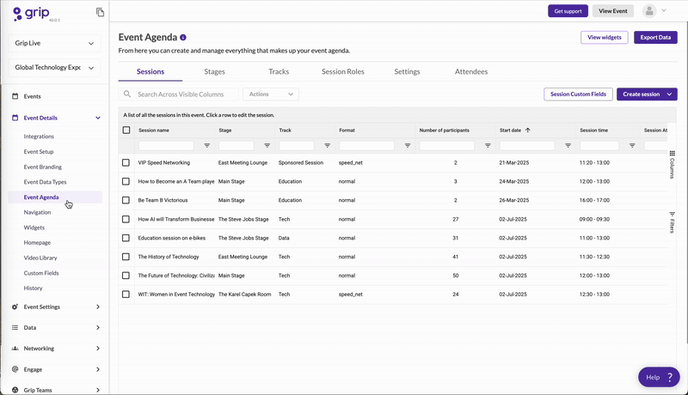688x395 pixels.
Task: Click the Stage column filter icon
Action: [267, 145]
